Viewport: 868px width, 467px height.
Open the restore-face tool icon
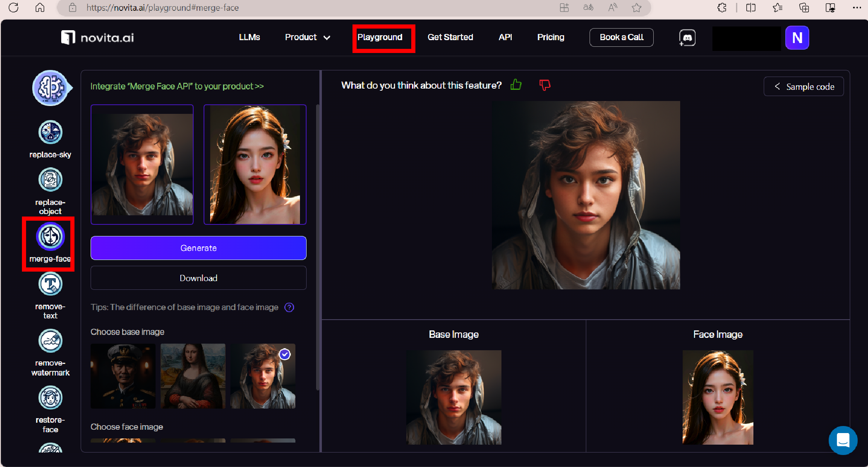tap(50, 397)
